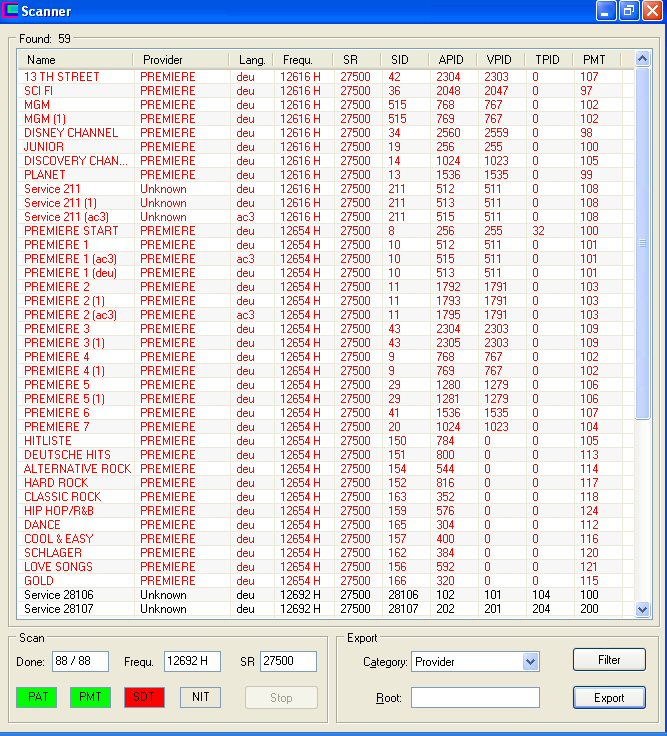
Task: Click the Scanner app icon in title bar
Action: (x=10, y=10)
